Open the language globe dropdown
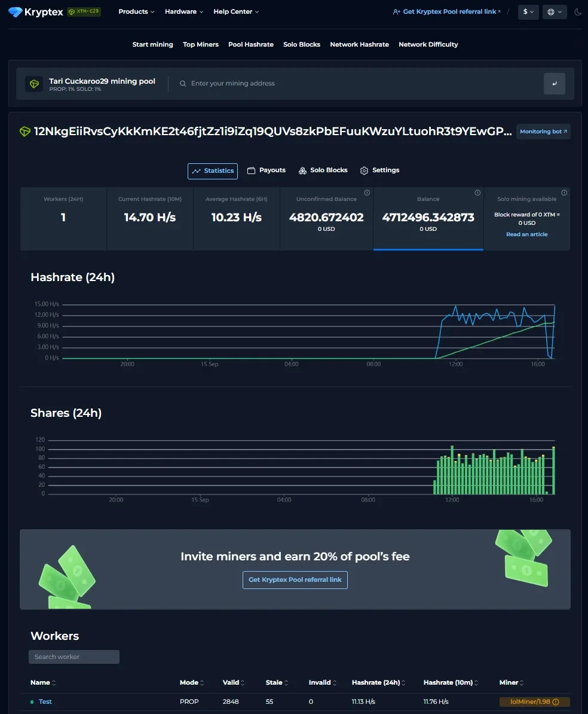The height and width of the screenshot is (714, 588). 554,12
